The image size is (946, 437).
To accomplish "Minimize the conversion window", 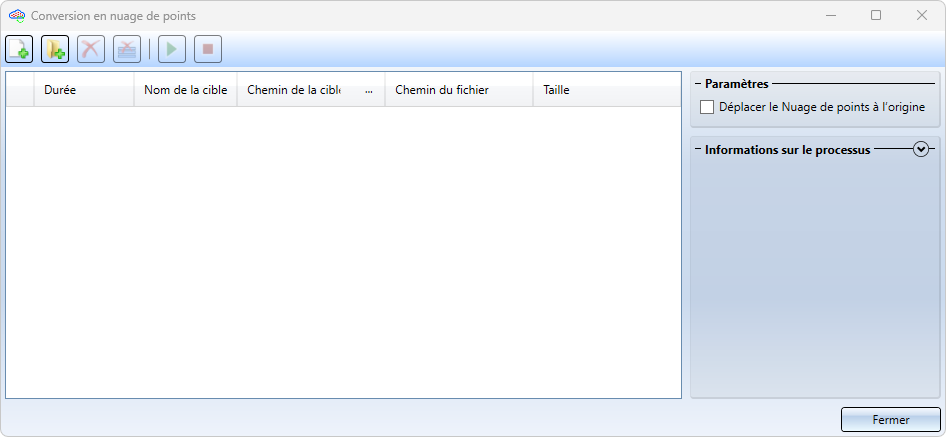I will (x=830, y=15).
